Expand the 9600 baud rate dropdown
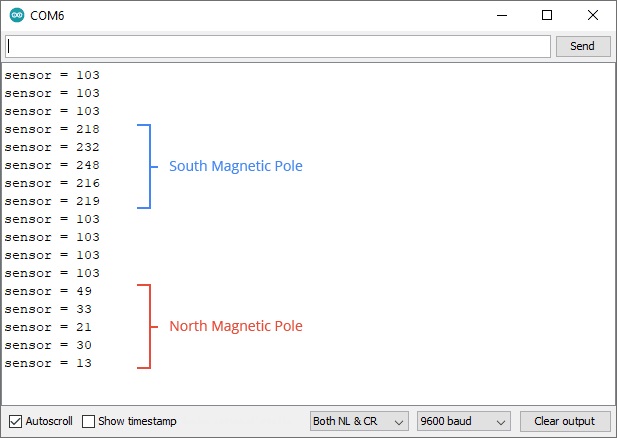Image resolution: width=617 pixels, height=438 pixels. click(x=463, y=421)
